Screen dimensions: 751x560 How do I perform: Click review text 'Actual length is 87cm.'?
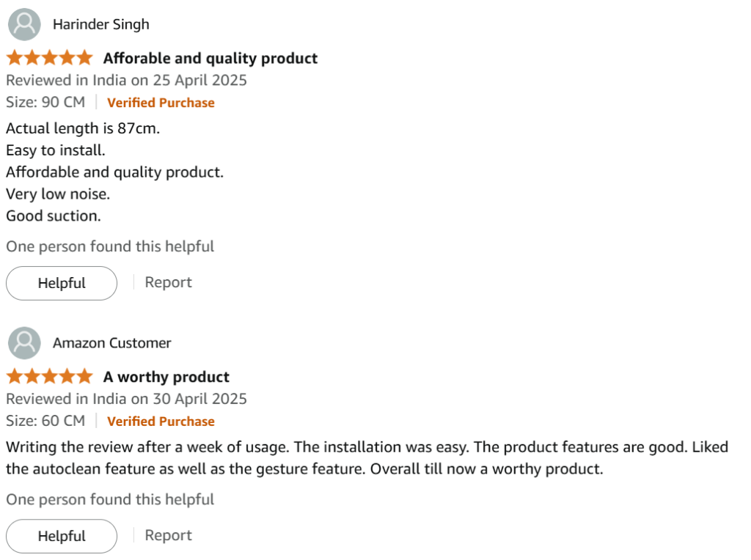[83, 129]
